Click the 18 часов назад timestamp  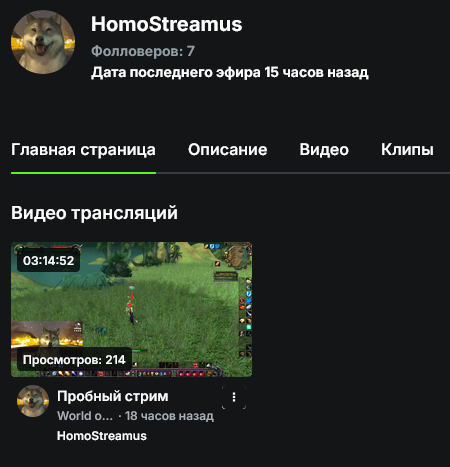point(169,416)
